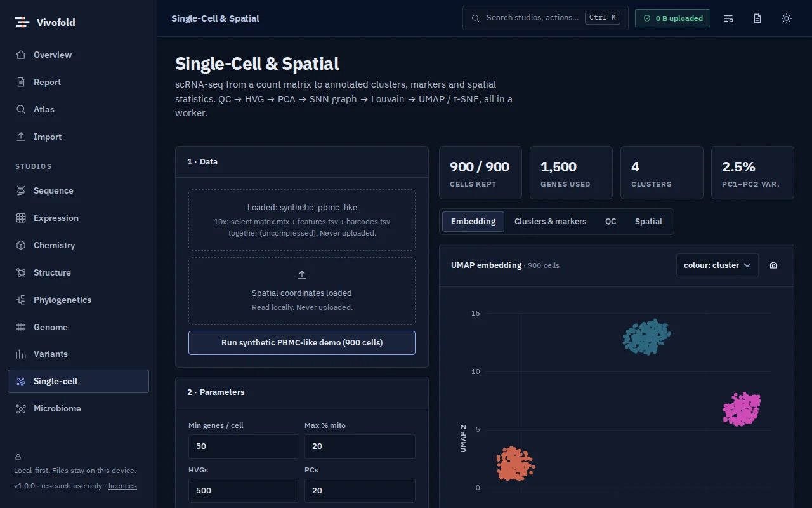Open the Phylogenetics studio tree icon
Screen dimensions: 812x508
point(21,300)
